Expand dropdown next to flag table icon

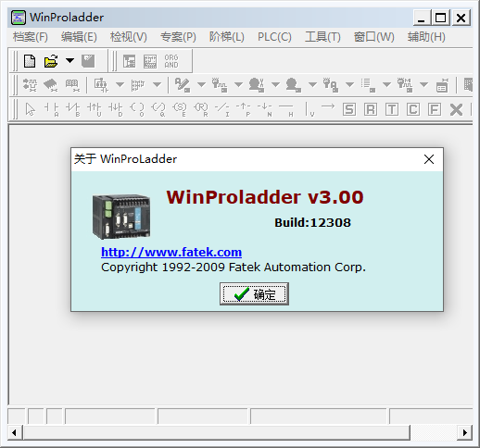point(157,84)
